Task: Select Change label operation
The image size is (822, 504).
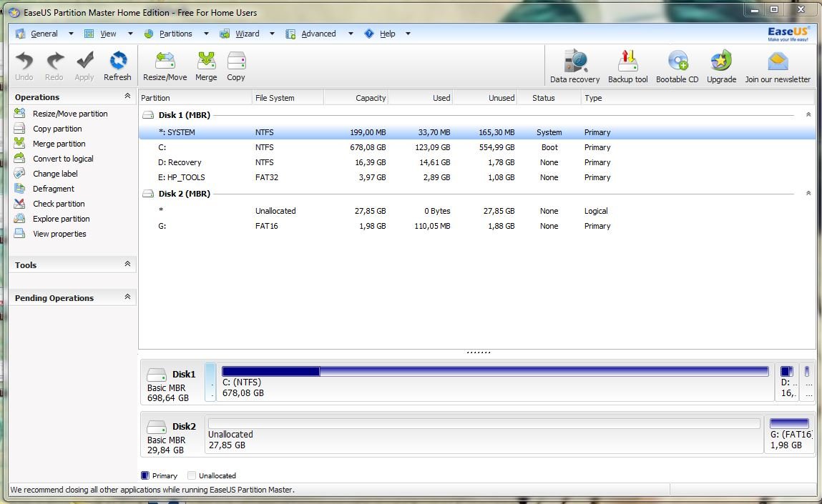Action: (x=55, y=174)
